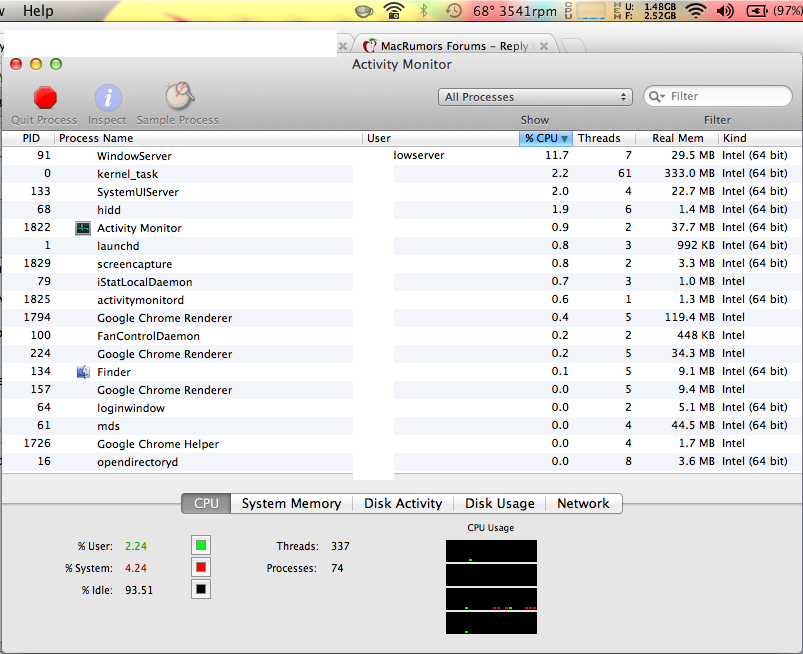Open the Wi-Fi status menu bar icon
The height and width of the screenshot is (654, 803).
695,10
